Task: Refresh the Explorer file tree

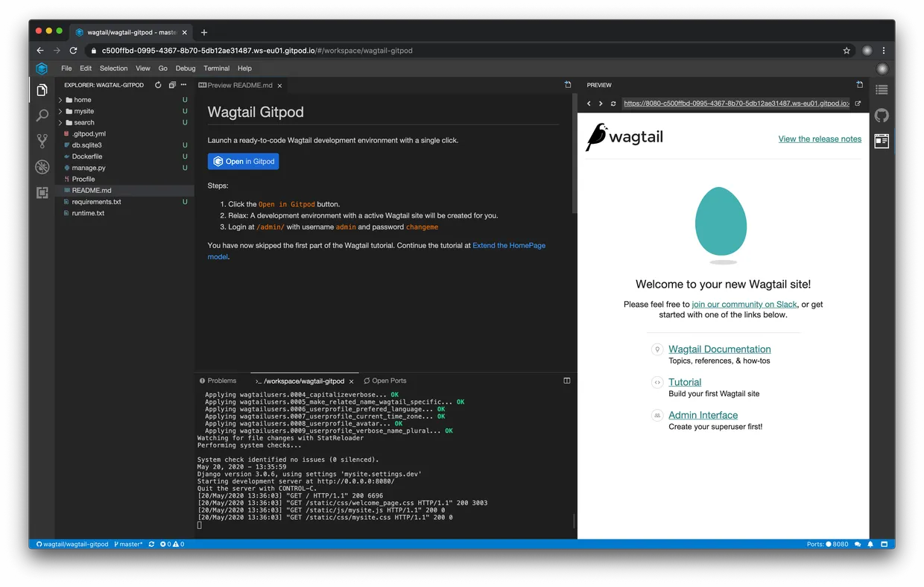Action: coord(156,85)
